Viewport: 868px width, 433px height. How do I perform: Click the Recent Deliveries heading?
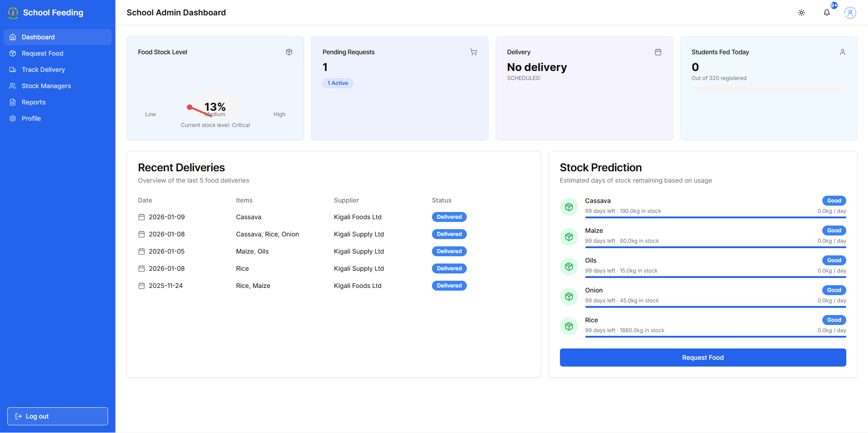[x=181, y=168]
